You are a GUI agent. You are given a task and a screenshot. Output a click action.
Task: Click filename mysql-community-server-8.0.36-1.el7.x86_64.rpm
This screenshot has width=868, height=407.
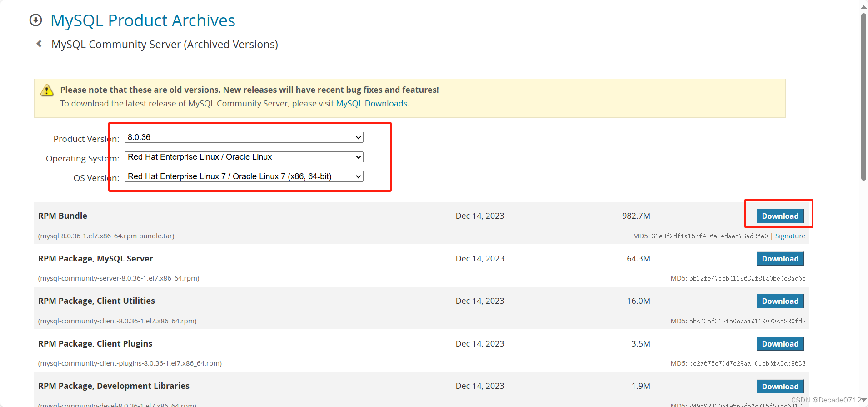[x=119, y=278]
